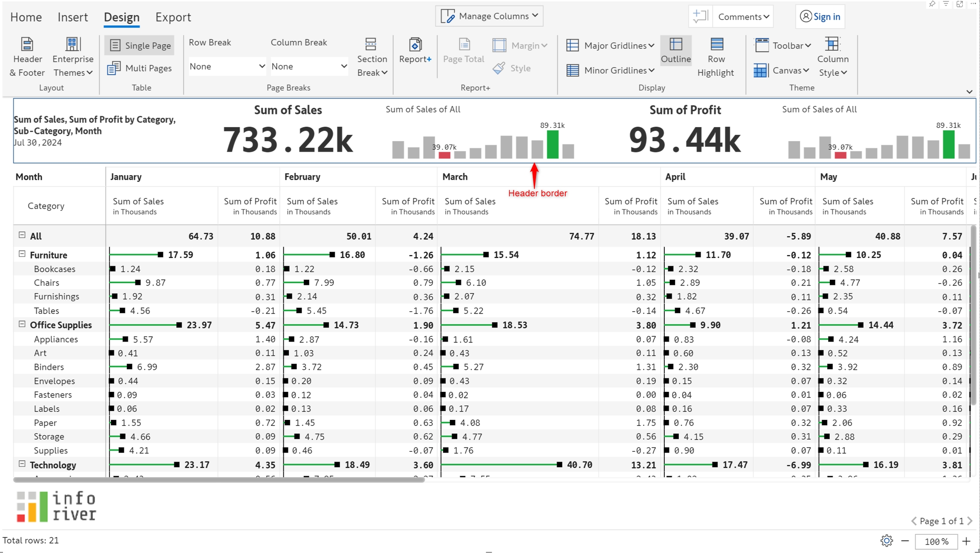Switch to Multi Pages layout
This screenshot has height=553, width=980.
tap(140, 68)
